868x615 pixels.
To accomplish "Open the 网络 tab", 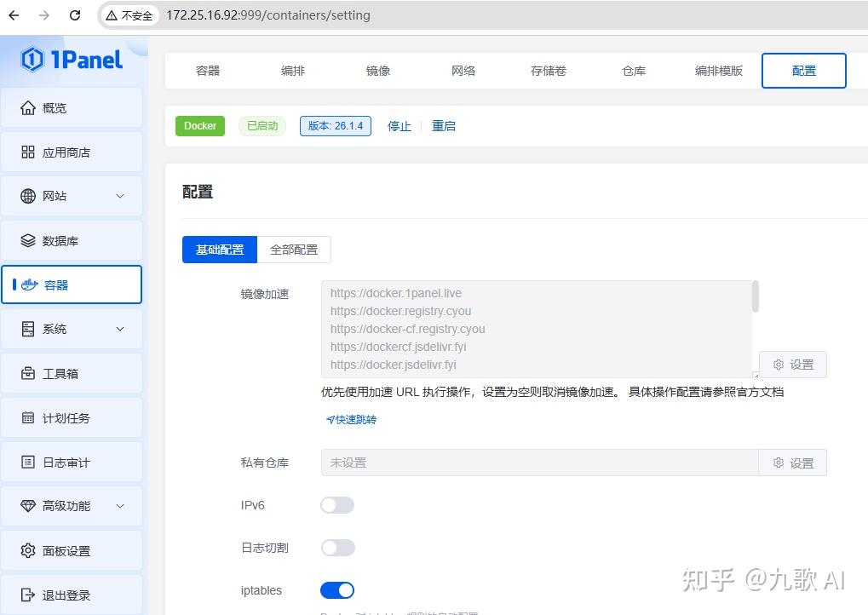I will 463,71.
